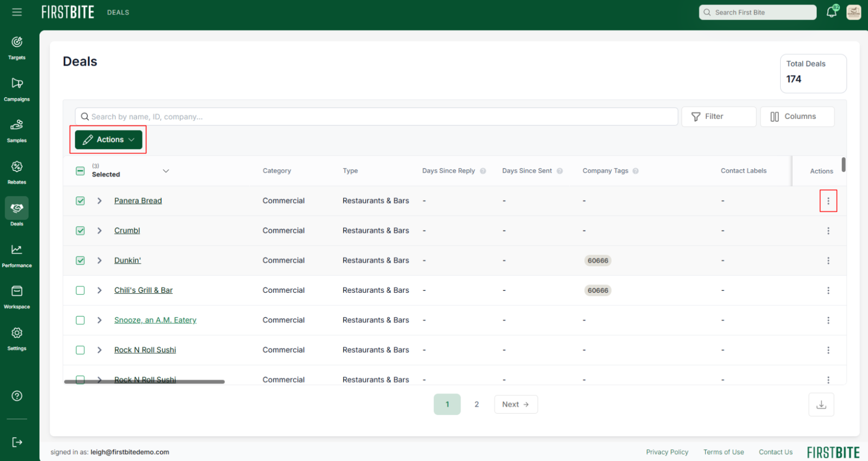Expand the Chili's Grill & Bar row
The image size is (868, 461).
pos(99,290)
